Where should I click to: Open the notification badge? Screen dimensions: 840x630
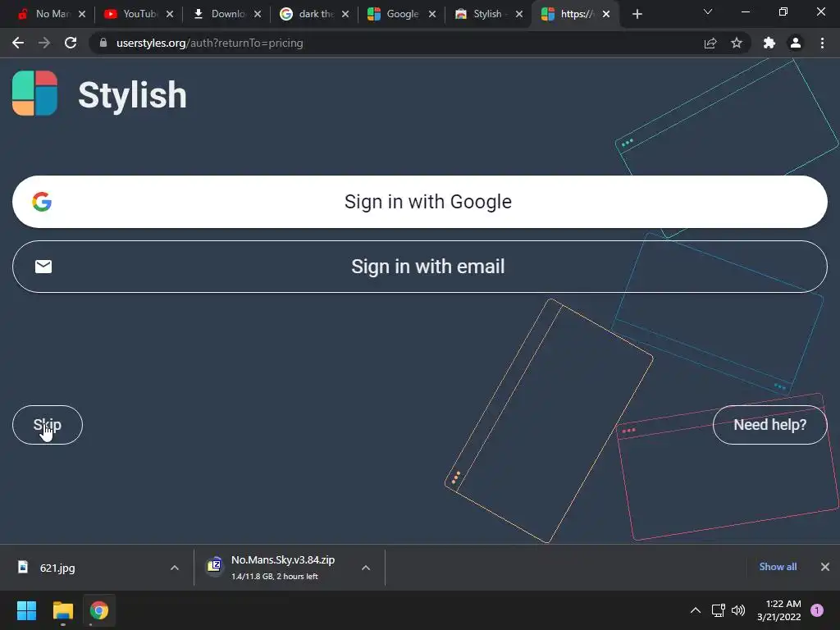(x=817, y=610)
